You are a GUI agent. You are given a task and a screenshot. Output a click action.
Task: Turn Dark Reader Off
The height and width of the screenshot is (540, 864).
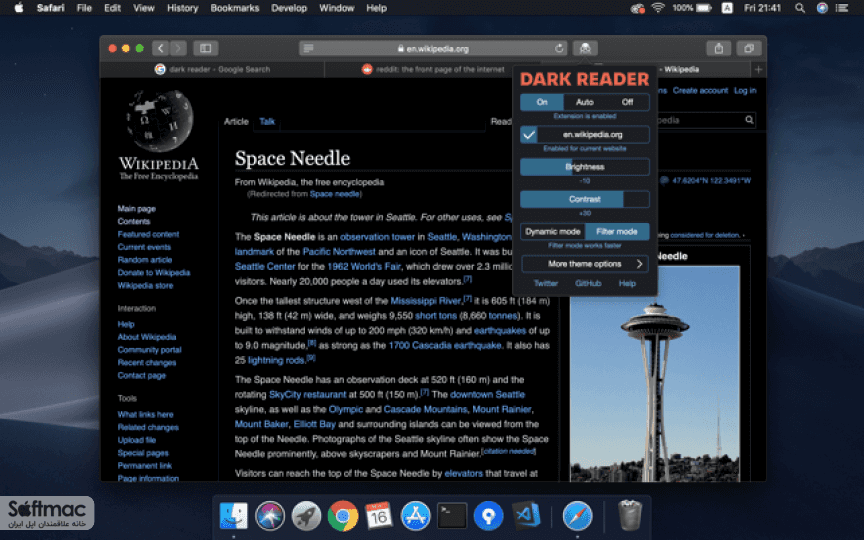coord(627,102)
